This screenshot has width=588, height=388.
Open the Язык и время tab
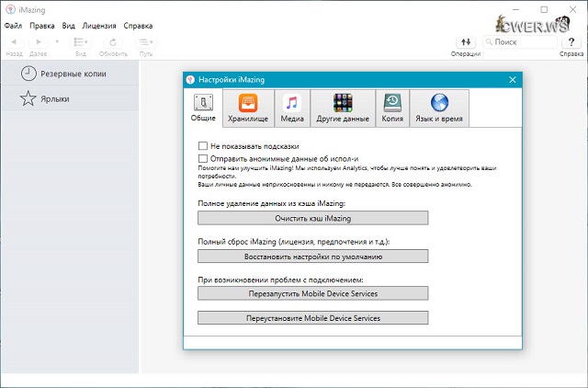tap(439, 108)
